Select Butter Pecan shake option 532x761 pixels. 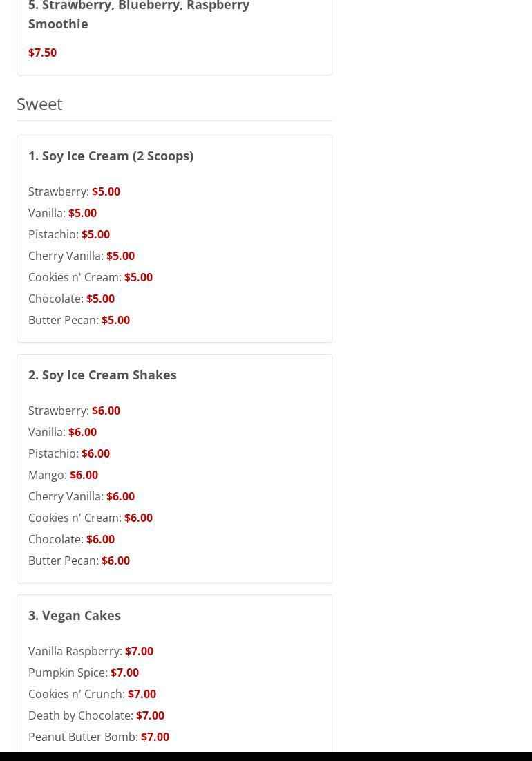coord(79,561)
